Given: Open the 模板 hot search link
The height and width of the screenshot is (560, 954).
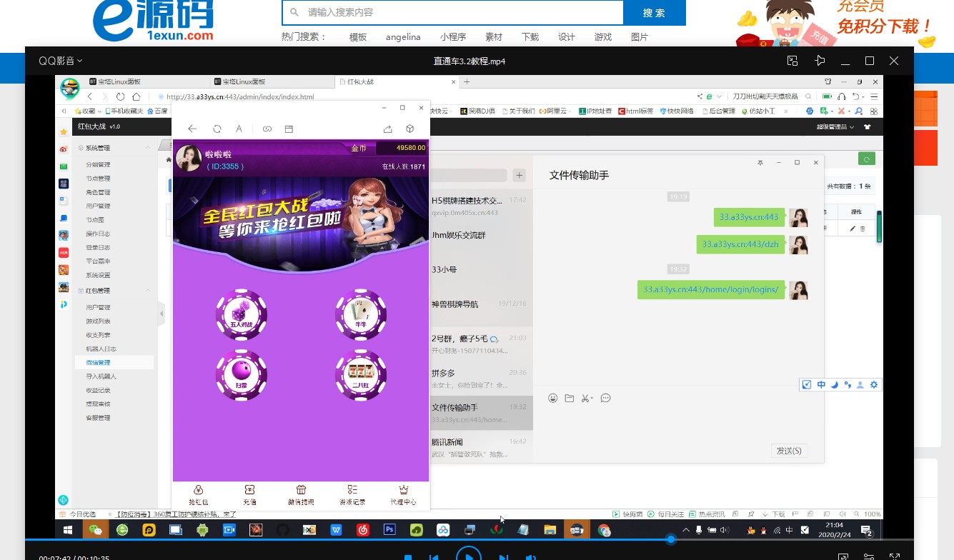Looking at the screenshot, I should (x=358, y=37).
